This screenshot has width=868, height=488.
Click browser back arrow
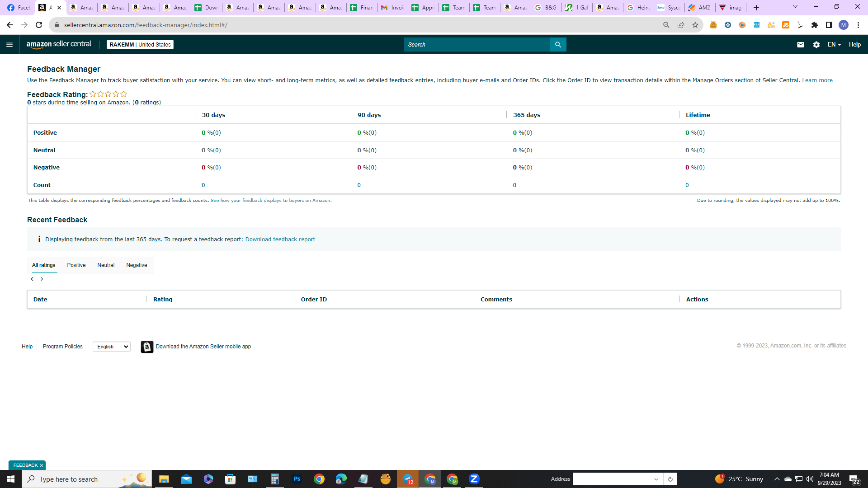[10, 25]
